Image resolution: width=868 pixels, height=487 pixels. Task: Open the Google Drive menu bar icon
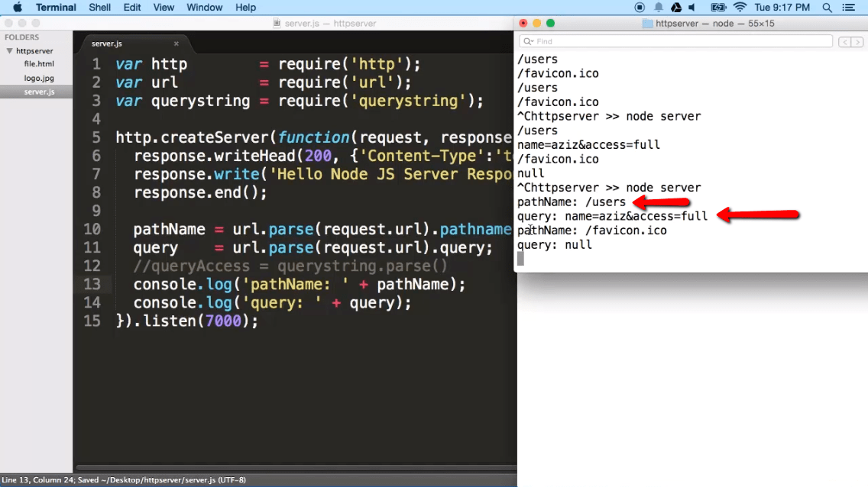click(x=675, y=8)
